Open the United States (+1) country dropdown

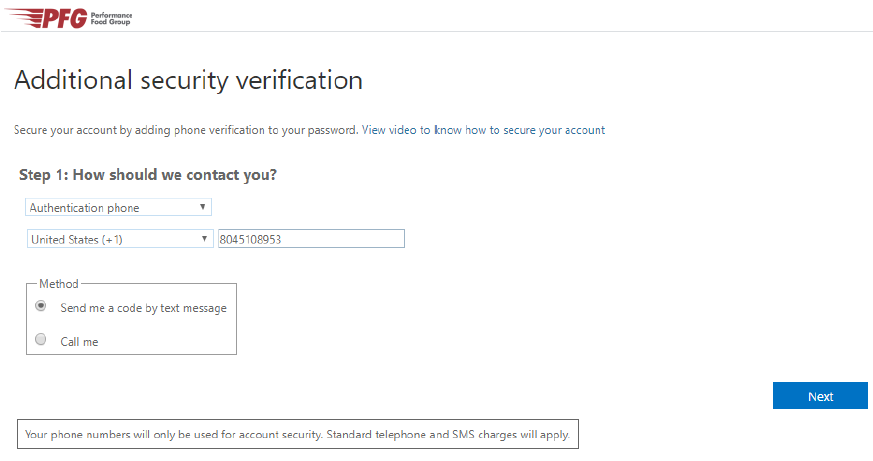pyautogui.click(x=116, y=239)
